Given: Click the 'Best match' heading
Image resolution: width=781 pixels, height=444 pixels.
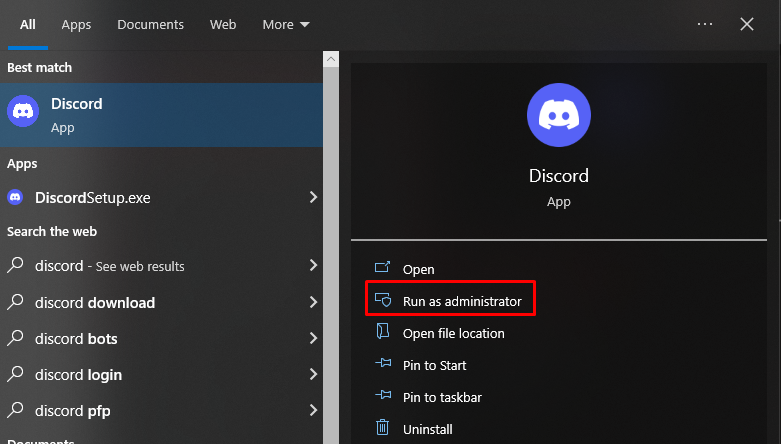Looking at the screenshot, I should [x=39, y=68].
